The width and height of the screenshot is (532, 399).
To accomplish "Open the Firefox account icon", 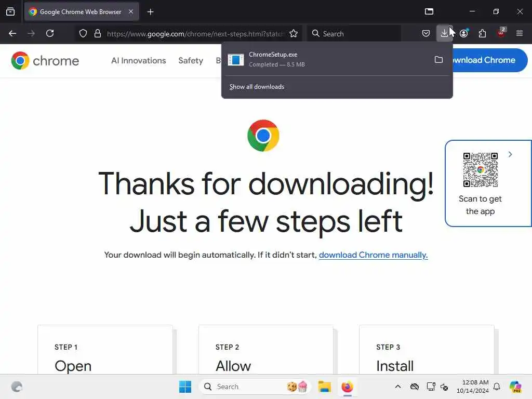I will click(464, 33).
